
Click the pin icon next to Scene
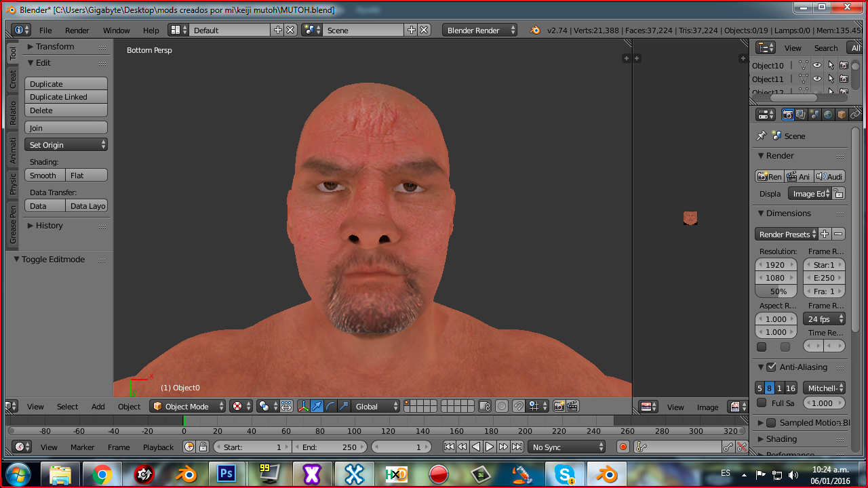[x=762, y=136]
